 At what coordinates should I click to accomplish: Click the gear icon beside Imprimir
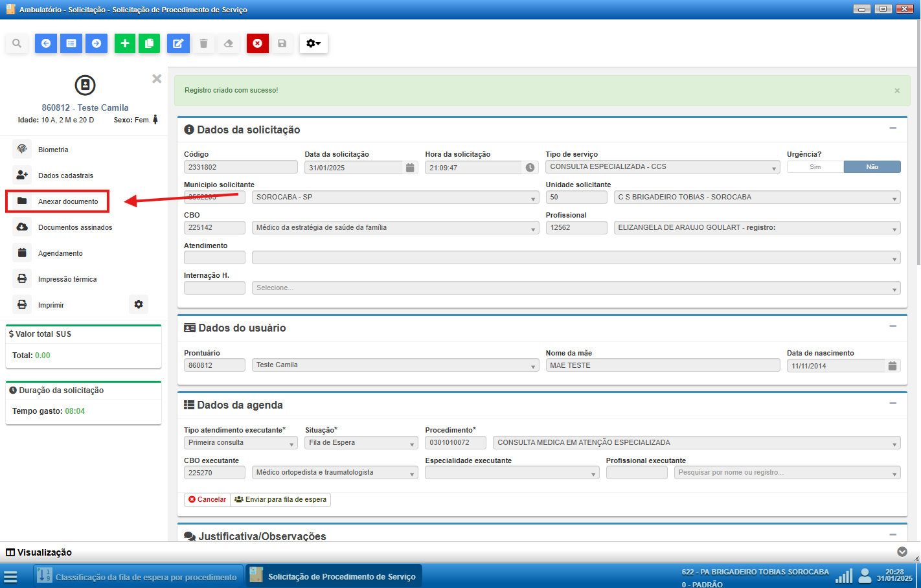pyautogui.click(x=139, y=304)
